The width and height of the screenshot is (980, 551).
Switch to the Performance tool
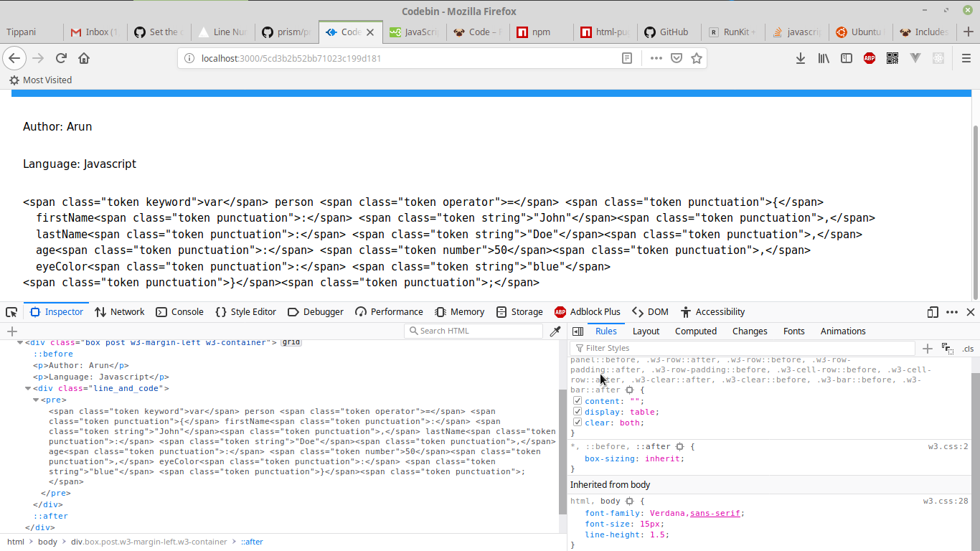389,312
